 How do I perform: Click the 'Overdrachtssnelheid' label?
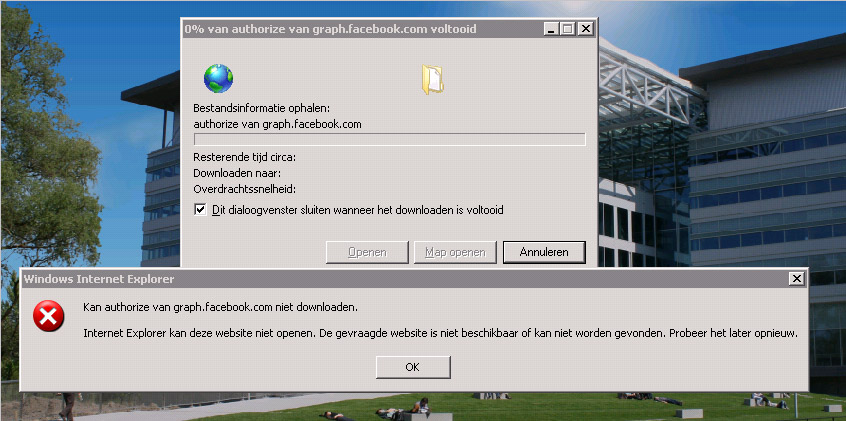coord(244,189)
